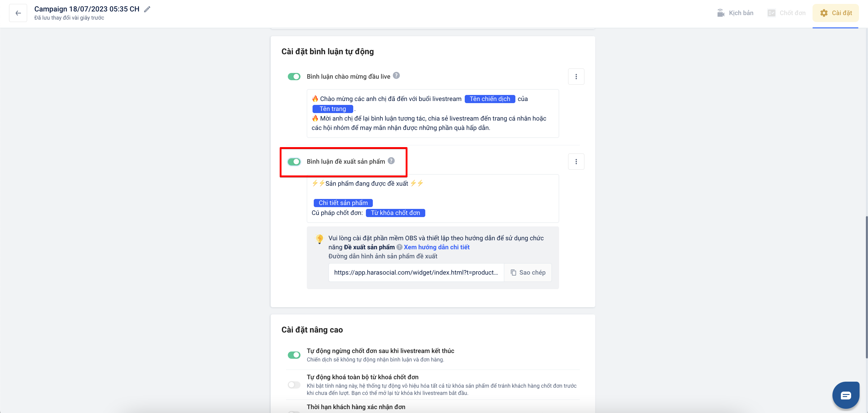Click the 'Tên chiến dịch' variable tag
This screenshot has height=413, width=868.
489,99
